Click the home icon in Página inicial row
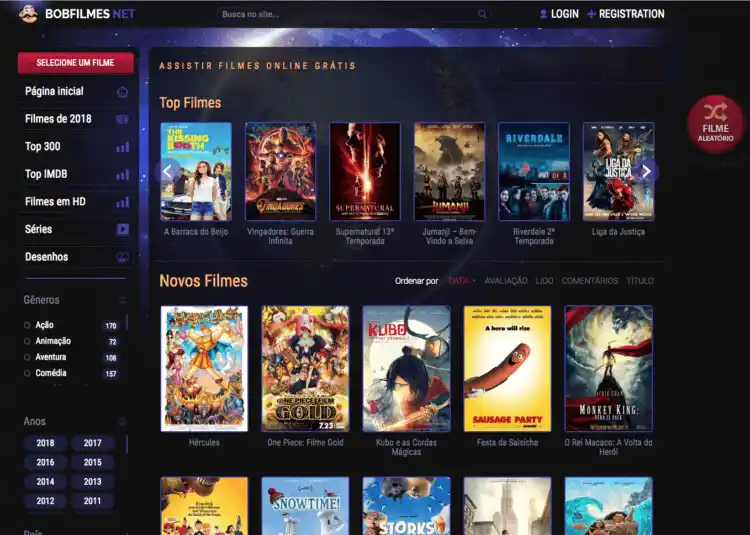The image size is (750, 535). coord(122,92)
